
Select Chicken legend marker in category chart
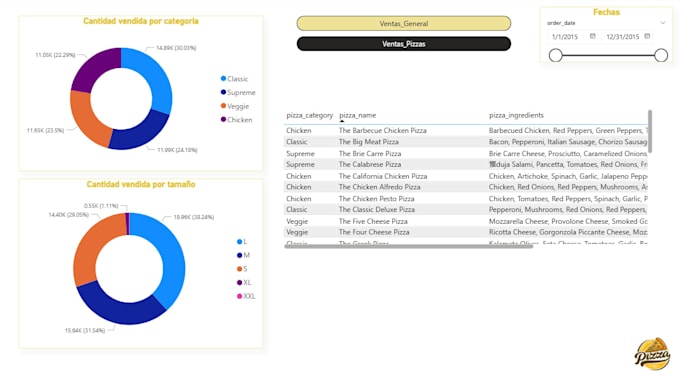[x=223, y=119]
